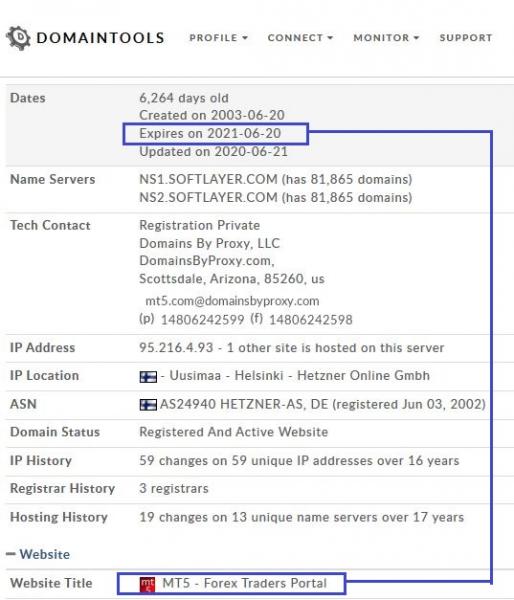Open the MONITOR dropdown menu
The image size is (514, 600).
[386, 38]
